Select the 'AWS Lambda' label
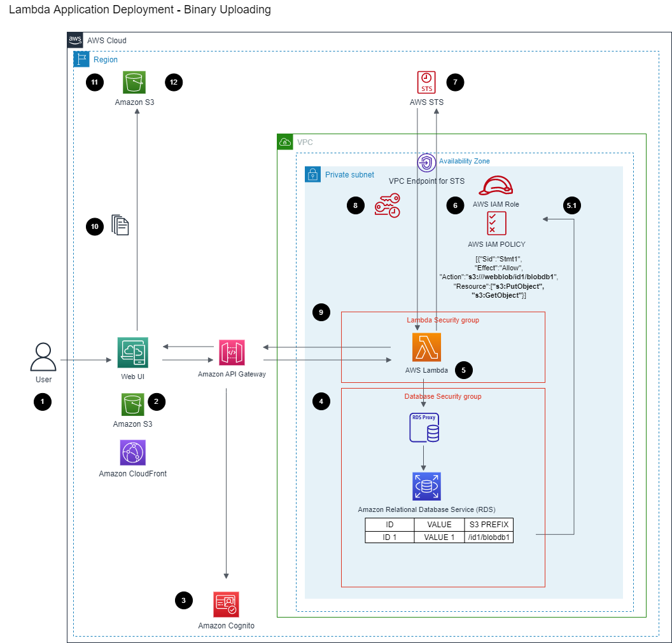The image size is (672, 643). point(426,370)
